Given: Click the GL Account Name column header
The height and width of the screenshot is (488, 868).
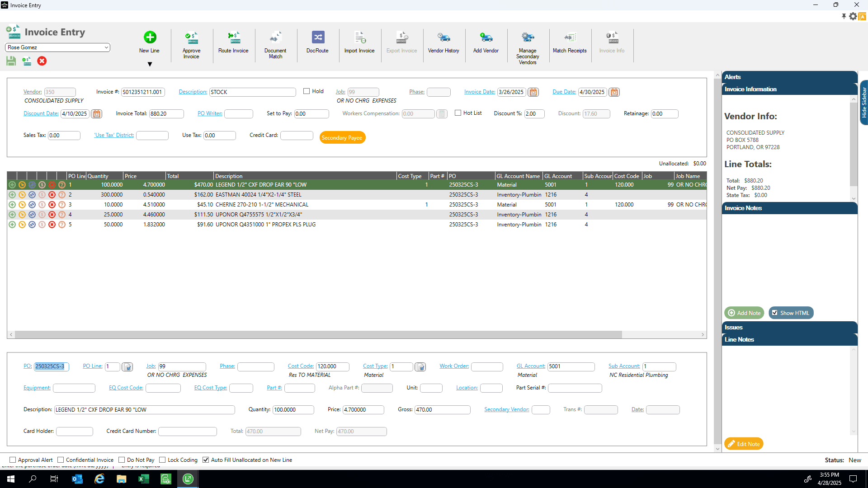Looking at the screenshot, I should tap(519, 176).
